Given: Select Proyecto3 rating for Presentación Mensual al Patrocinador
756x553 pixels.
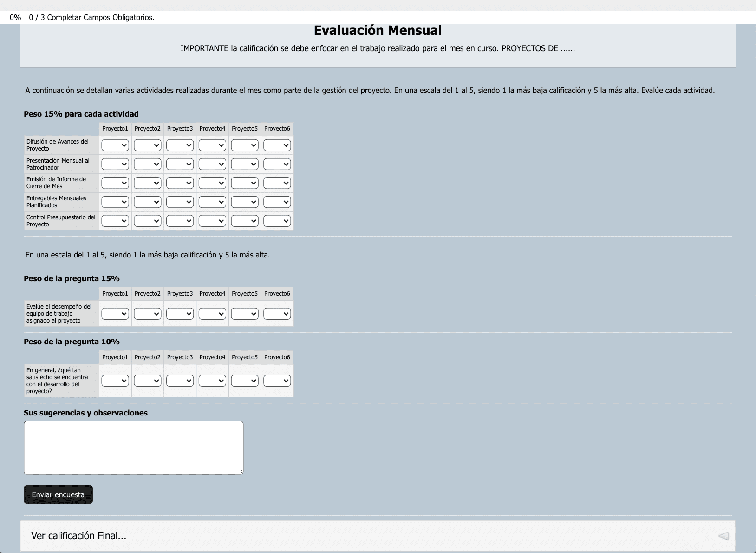Looking at the screenshot, I should [180, 164].
